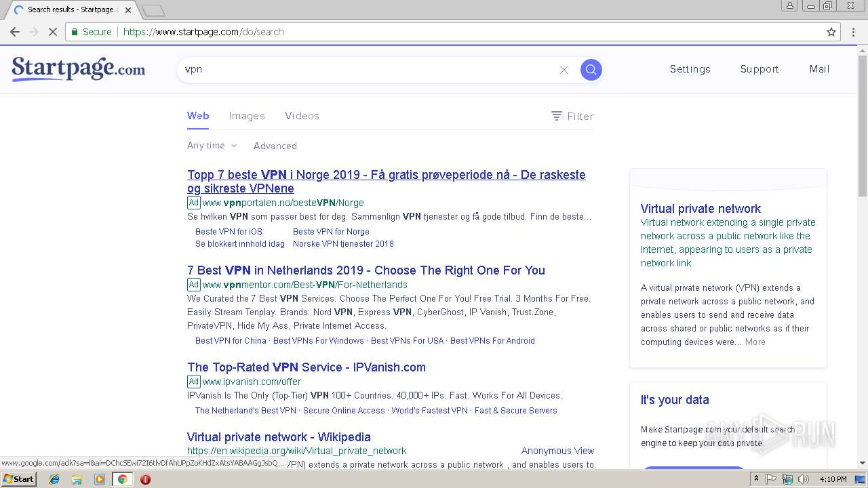868x488 pixels.
Task: Open a new browser tab
Action: tap(153, 10)
